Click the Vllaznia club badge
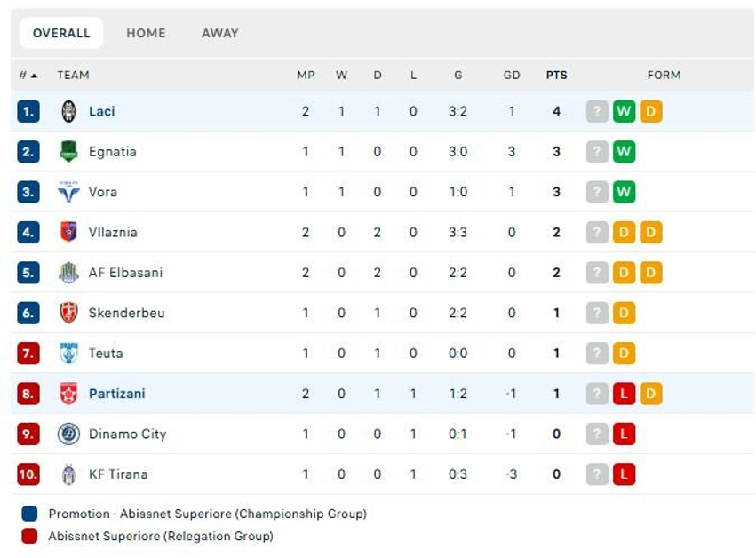 (x=68, y=232)
